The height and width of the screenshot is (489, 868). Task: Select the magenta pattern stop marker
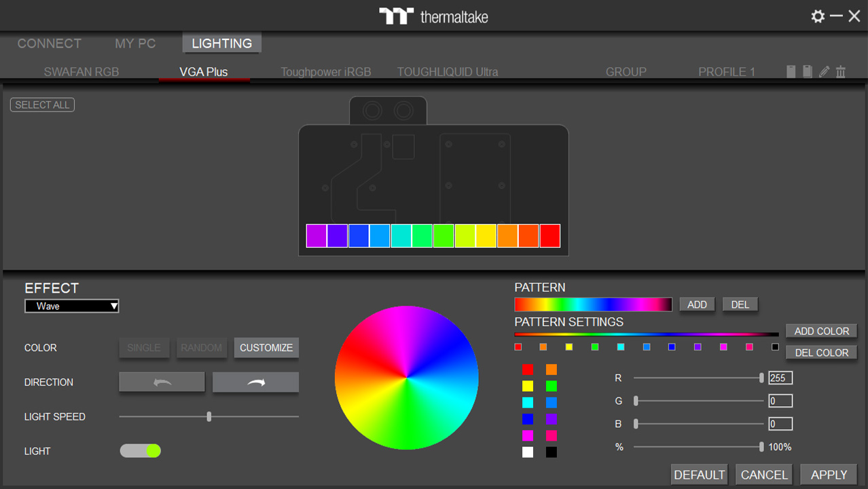[x=723, y=347]
